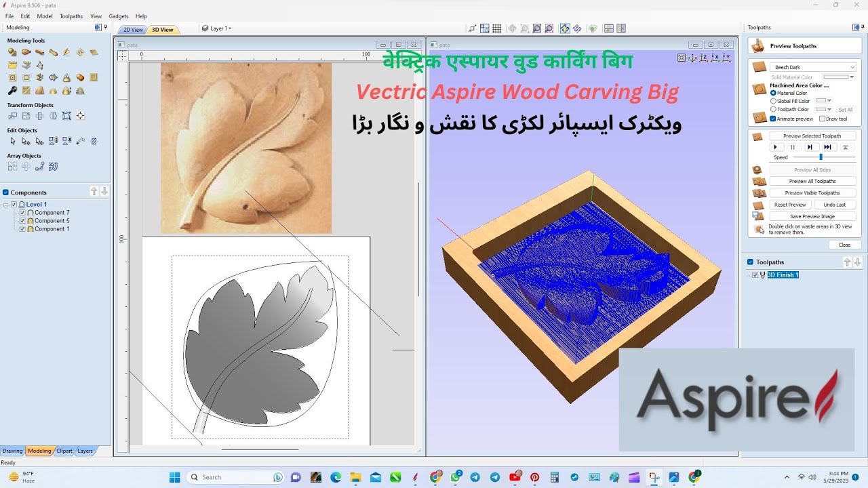Toggle the Component 7 checkbox
This screenshot has height=488, width=868.
(22, 213)
